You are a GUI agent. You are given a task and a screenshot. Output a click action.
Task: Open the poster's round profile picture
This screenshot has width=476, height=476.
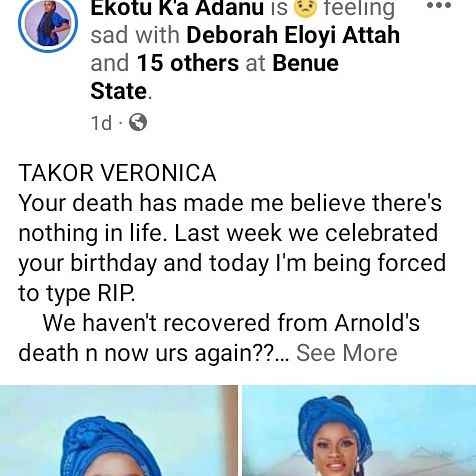pos(48,24)
